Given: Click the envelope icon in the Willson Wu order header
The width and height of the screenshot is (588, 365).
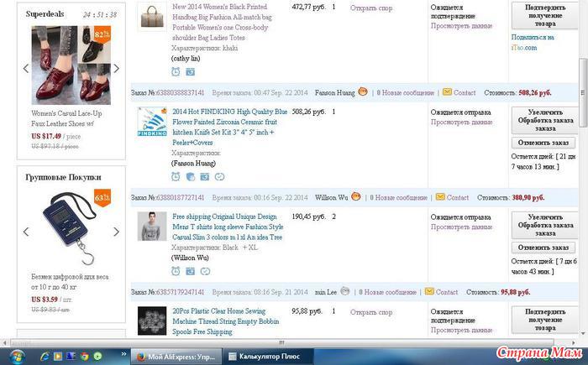Looking at the screenshot, I should coord(440,196).
